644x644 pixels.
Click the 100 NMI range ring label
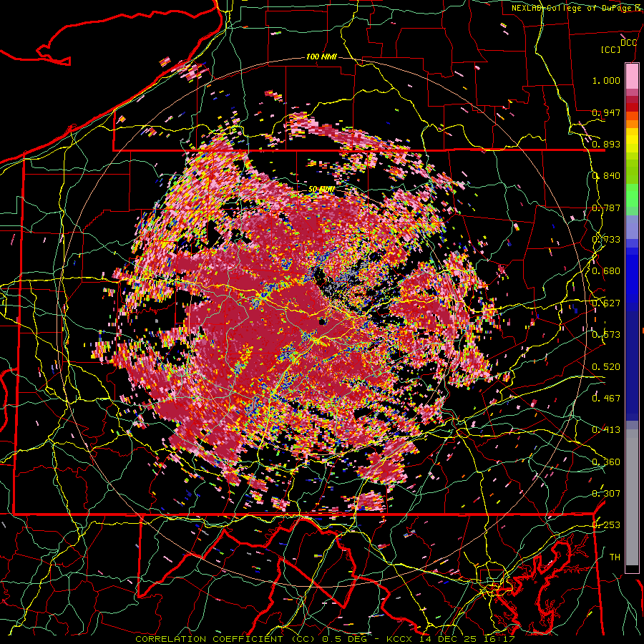coord(321,57)
